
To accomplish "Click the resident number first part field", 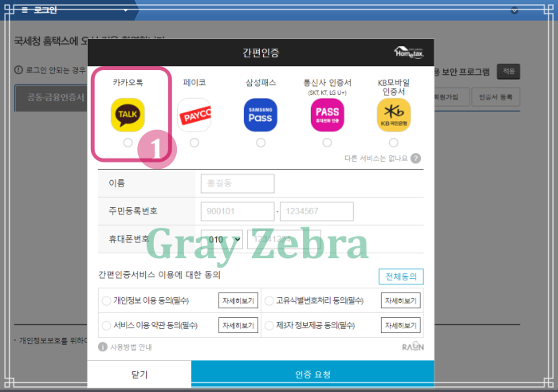I will [x=238, y=211].
